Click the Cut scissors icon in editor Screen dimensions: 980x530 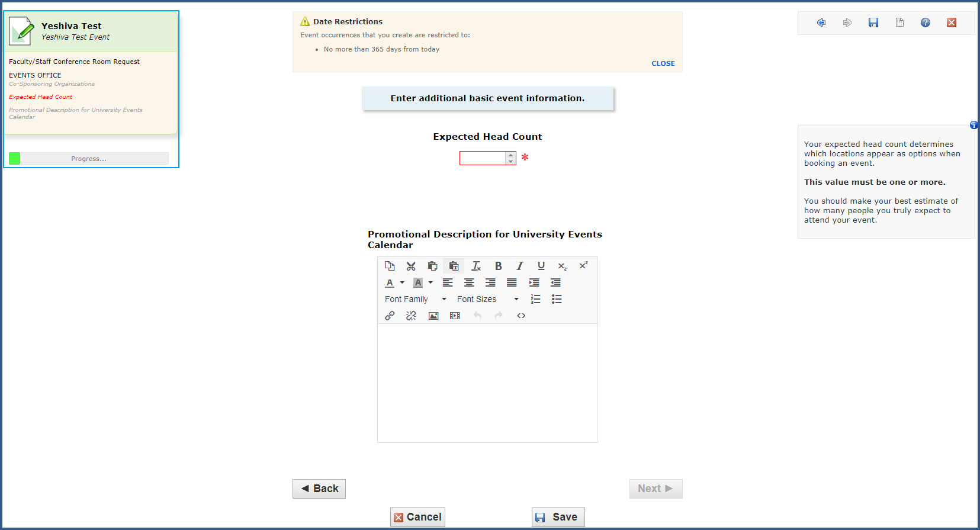click(x=411, y=266)
